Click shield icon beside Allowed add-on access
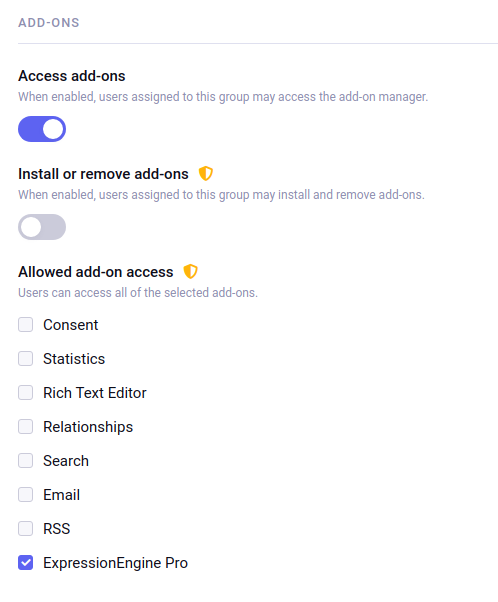 pyautogui.click(x=190, y=271)
